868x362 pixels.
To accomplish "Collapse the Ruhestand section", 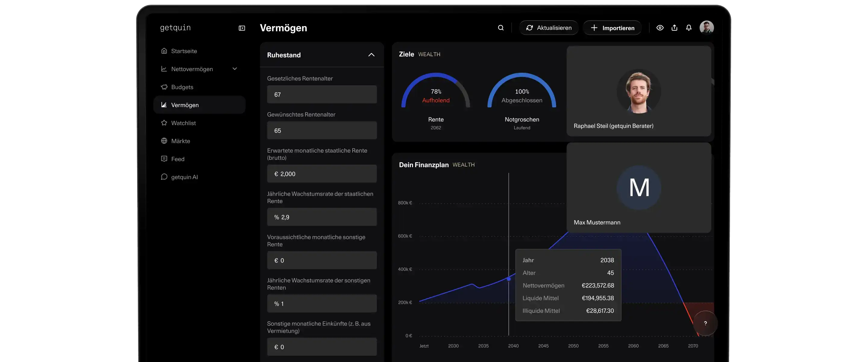I will (371, 55).
